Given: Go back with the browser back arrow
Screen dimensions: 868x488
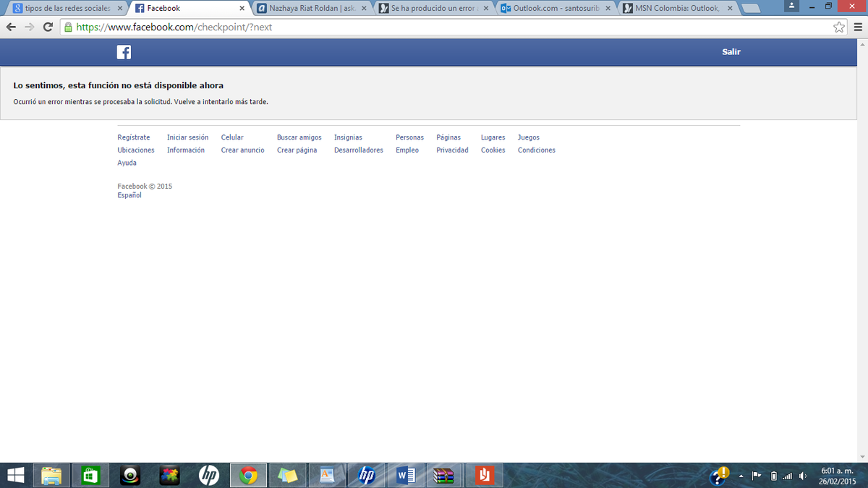Looking at the screenshot, I should pos(11,27).
